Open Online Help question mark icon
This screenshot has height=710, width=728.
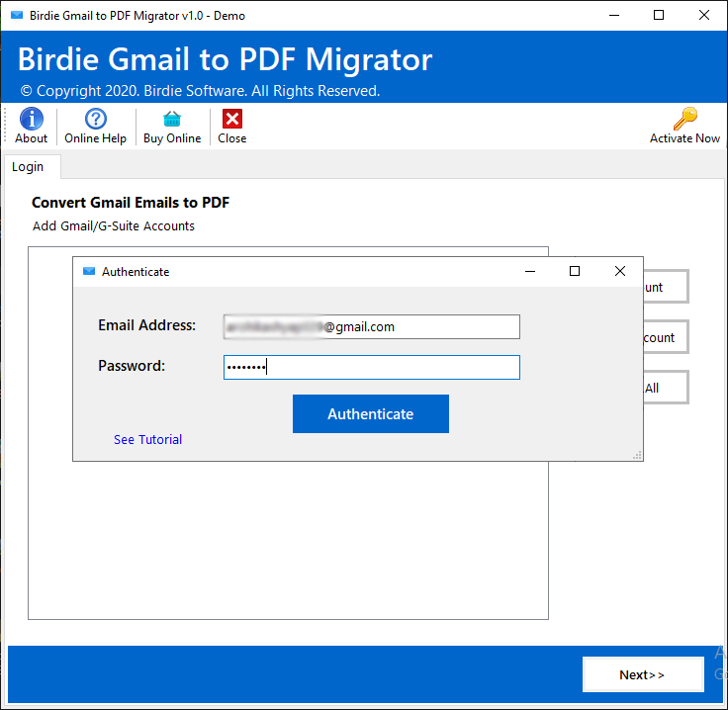click(x=96, y=119)
